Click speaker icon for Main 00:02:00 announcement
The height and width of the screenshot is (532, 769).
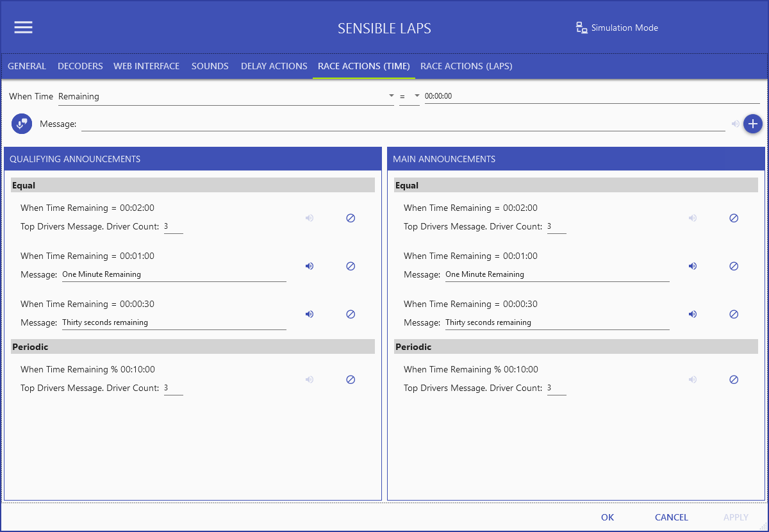pyautogui.click(x=693, y=218)
